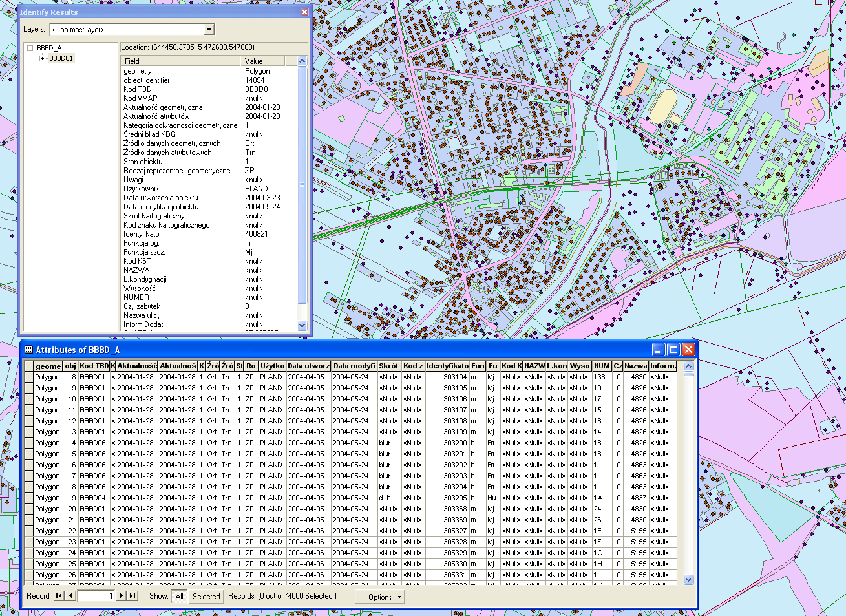The image size is (846, 616).
Task: Open the Layers dropdown in Identify Results
Action: coord(209,30)
